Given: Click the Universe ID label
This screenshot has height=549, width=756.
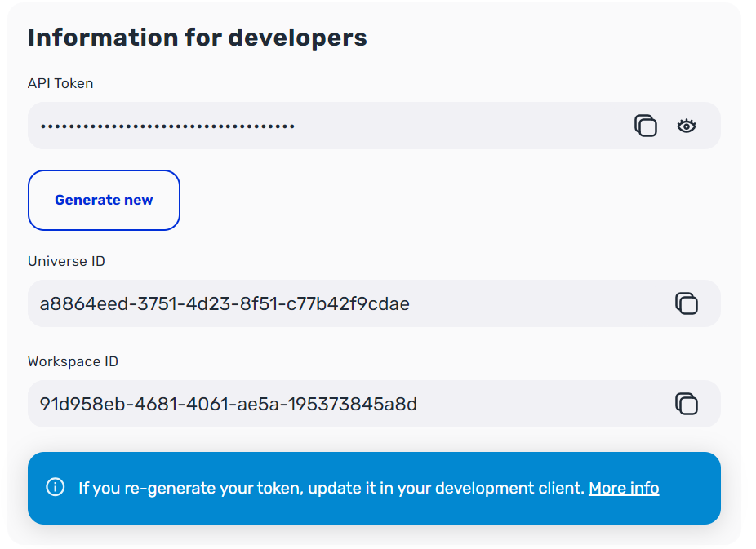Looking at the screenshot, I should point(66,261).
